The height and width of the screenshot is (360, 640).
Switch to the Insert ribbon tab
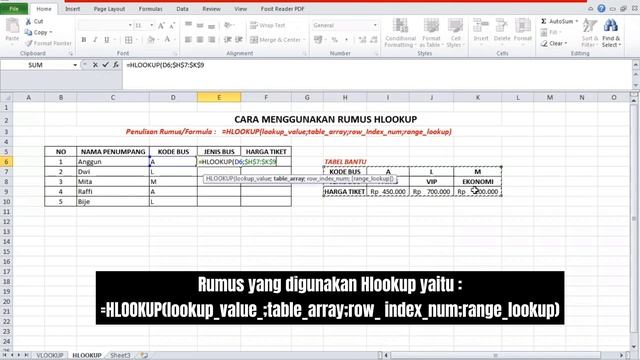[x=73, y=9]
